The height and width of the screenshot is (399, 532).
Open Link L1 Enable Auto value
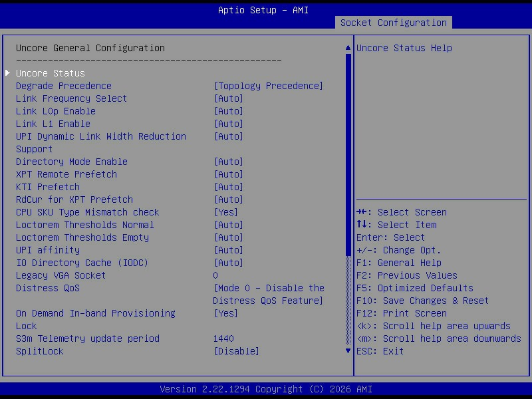point(228,124)
